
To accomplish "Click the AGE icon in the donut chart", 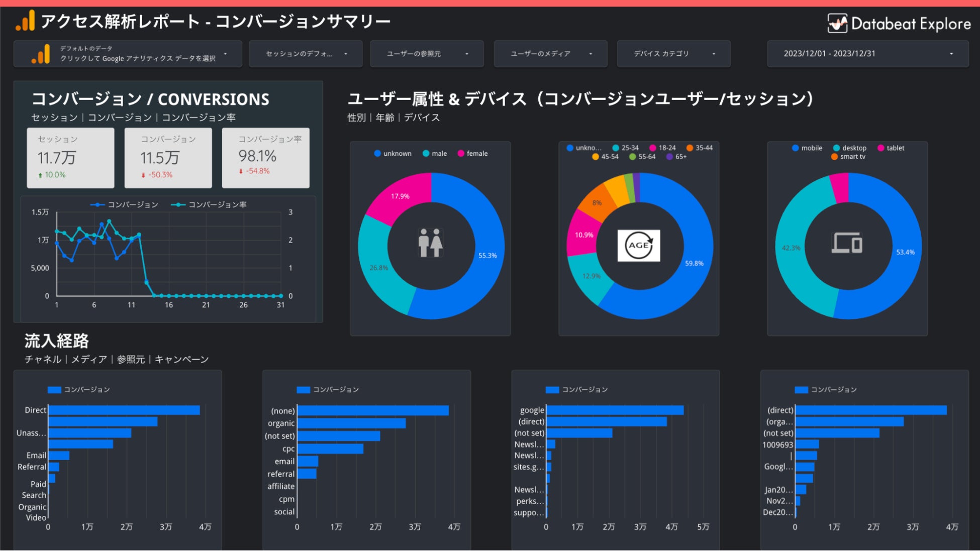I will tap(638, 246).
